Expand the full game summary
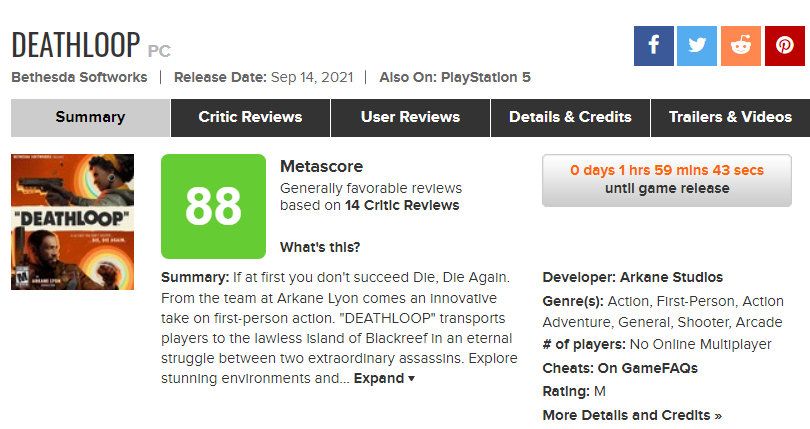 point(384,378)
